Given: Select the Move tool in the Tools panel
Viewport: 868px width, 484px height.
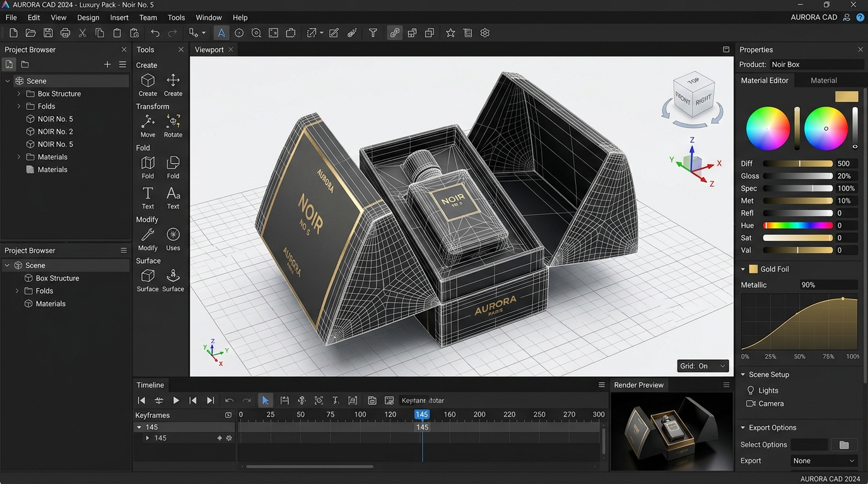Looking at the screenshot, I should pos(148,125).
